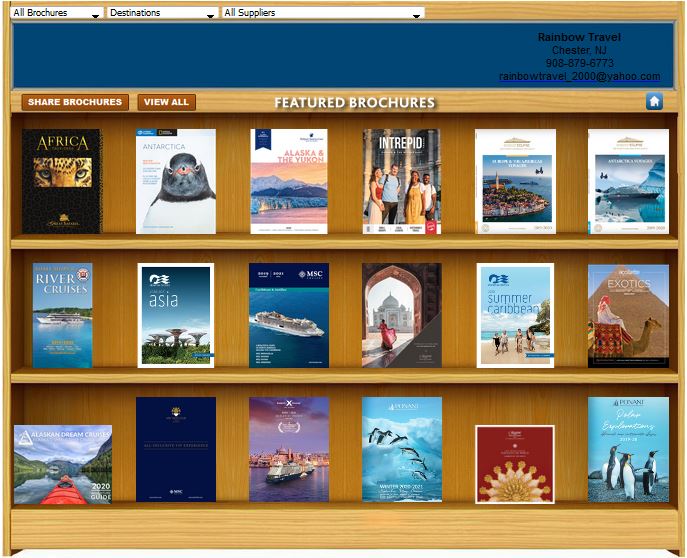Screen dimensions: 687x558
Task: Click the Home icon
Action: (x=654, y=101)
